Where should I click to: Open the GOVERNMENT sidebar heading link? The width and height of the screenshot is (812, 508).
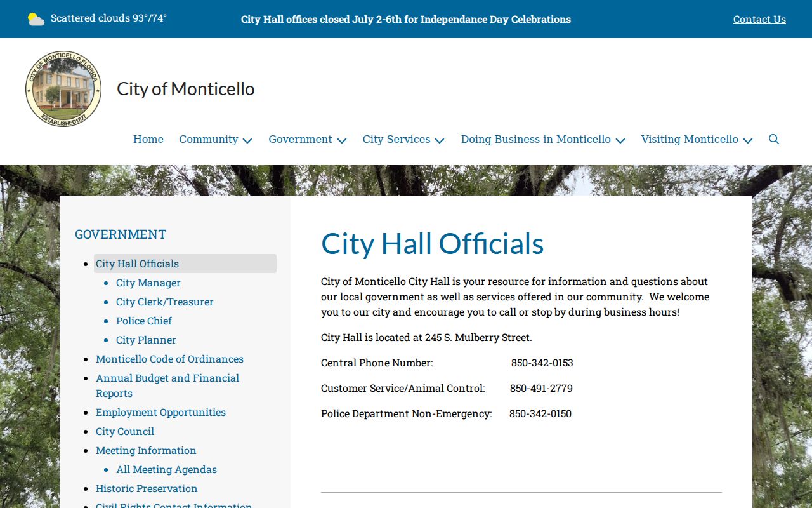coord(121,234)
